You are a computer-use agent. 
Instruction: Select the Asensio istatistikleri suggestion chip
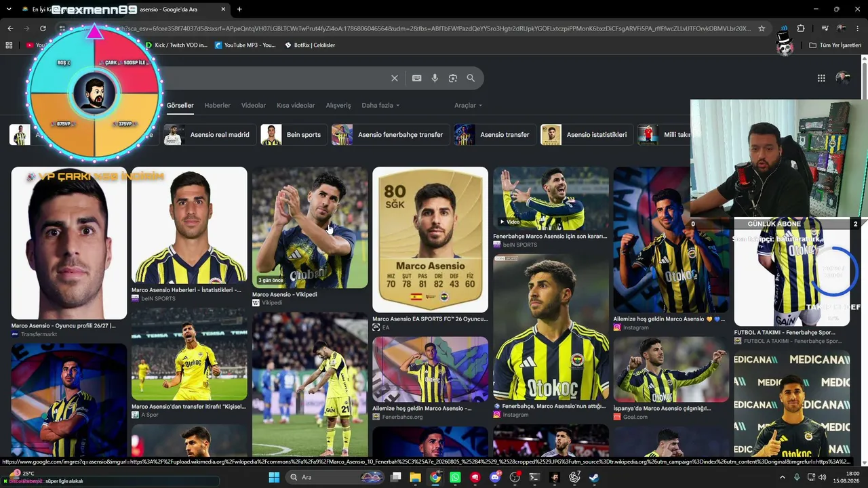(x=587, y=135)
